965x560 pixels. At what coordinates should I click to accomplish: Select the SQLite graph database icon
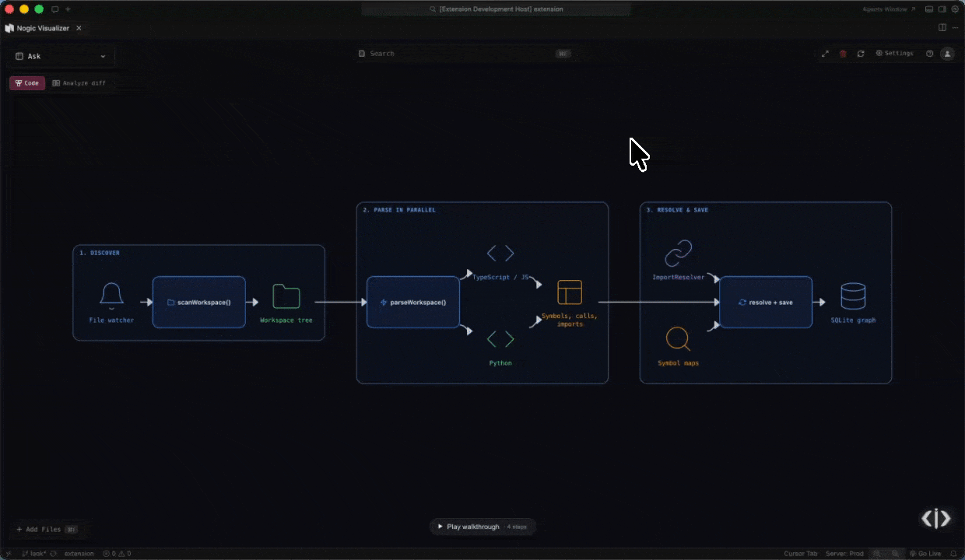853,296
